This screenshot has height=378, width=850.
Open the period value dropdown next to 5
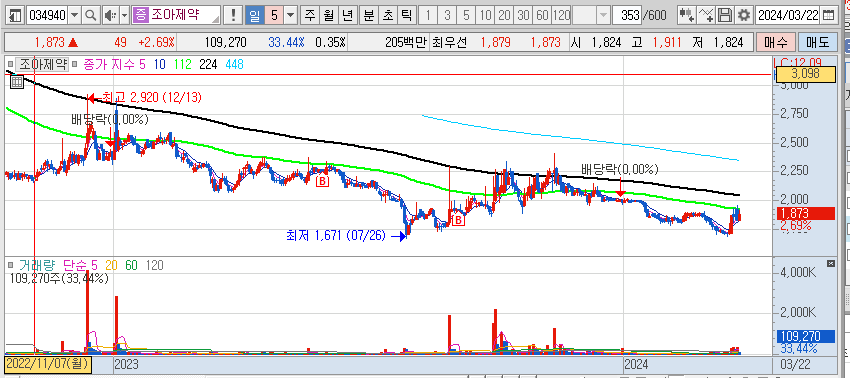coord(291,15)
